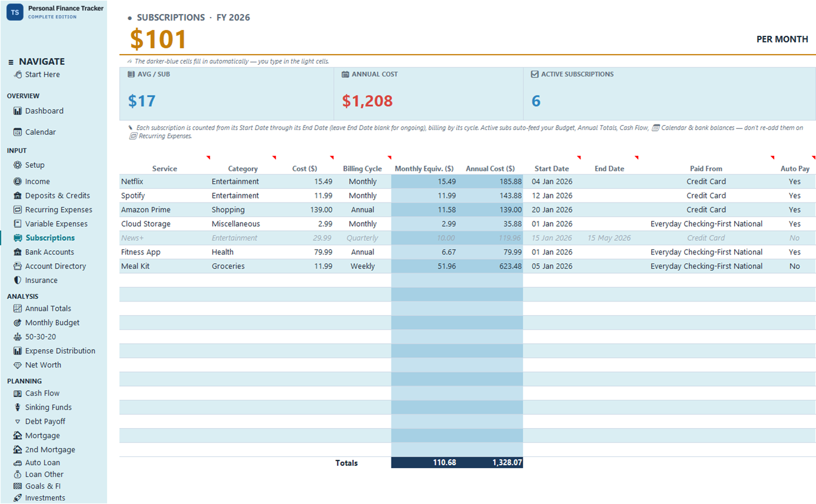
Task: Select the 51.96 monthly equivalent cell
Action: point(424,267)
